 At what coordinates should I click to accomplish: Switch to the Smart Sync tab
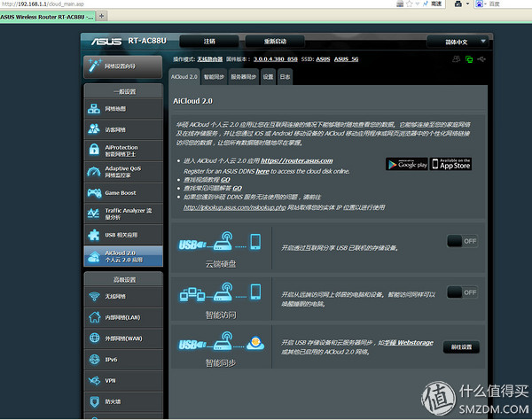[214, 77]
